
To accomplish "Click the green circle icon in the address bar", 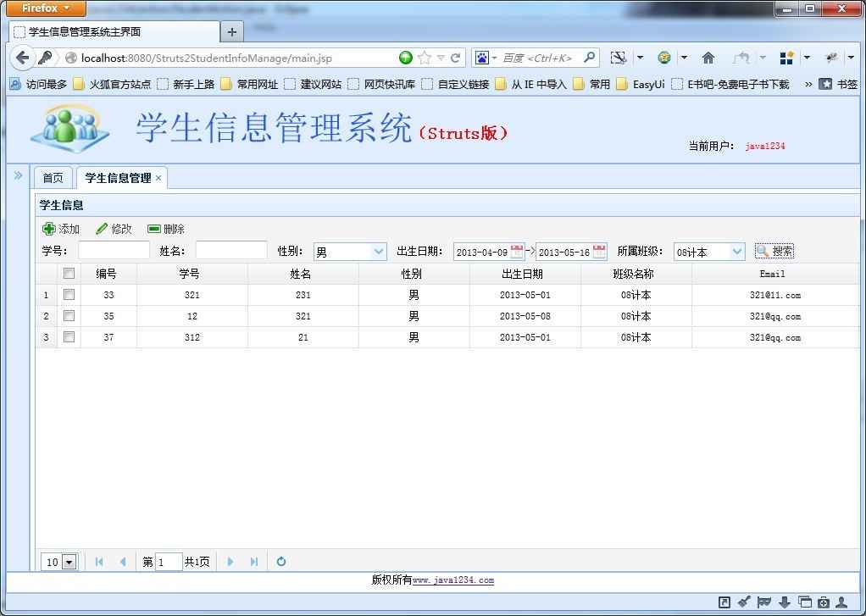I will (x=406, y=58).
